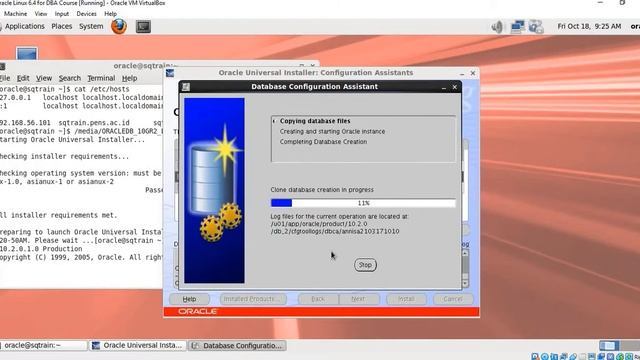Open the GNOME Places menu

[x=62, y=26]
